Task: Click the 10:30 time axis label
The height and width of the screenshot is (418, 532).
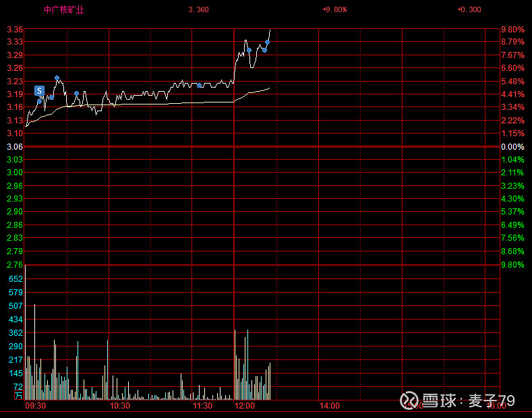Action: coord(120,405)
